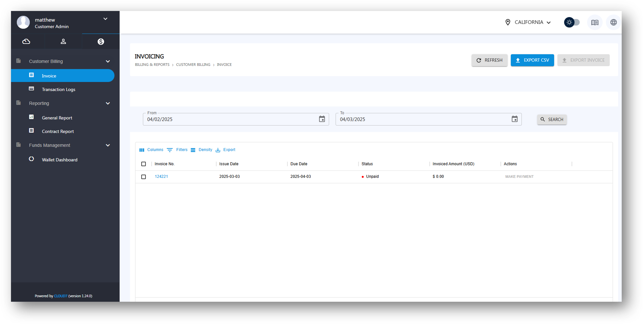Go to Wallet Dashboard
Viewport: 644px width, 324px height.
60,160
